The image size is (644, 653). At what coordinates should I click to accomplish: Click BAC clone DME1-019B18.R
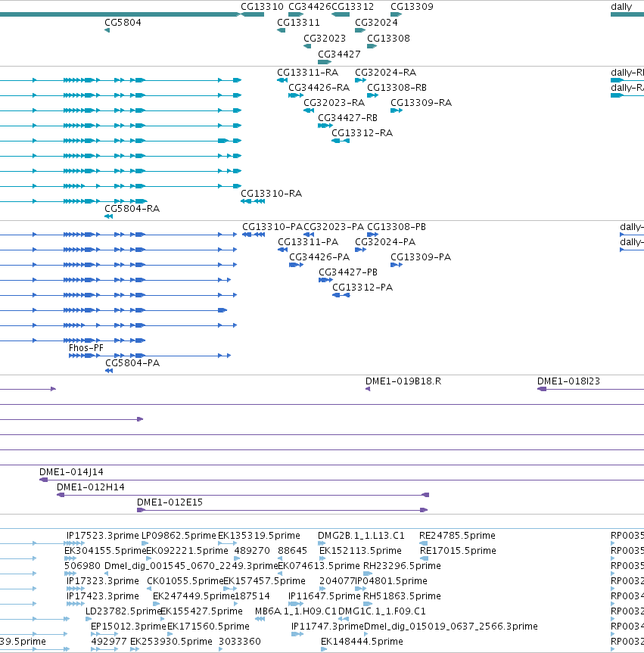(403, 381)
